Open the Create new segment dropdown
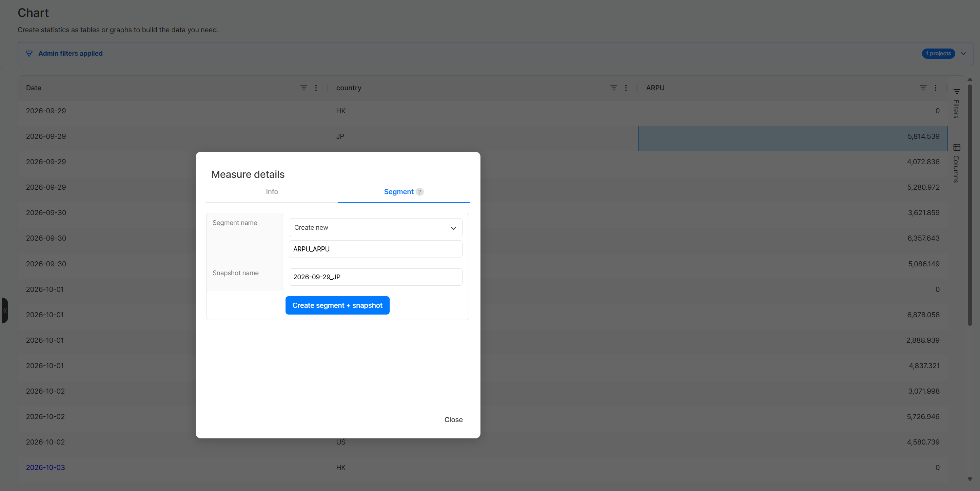The height and width of the screenshot is (491, 980). click(375, 228)
